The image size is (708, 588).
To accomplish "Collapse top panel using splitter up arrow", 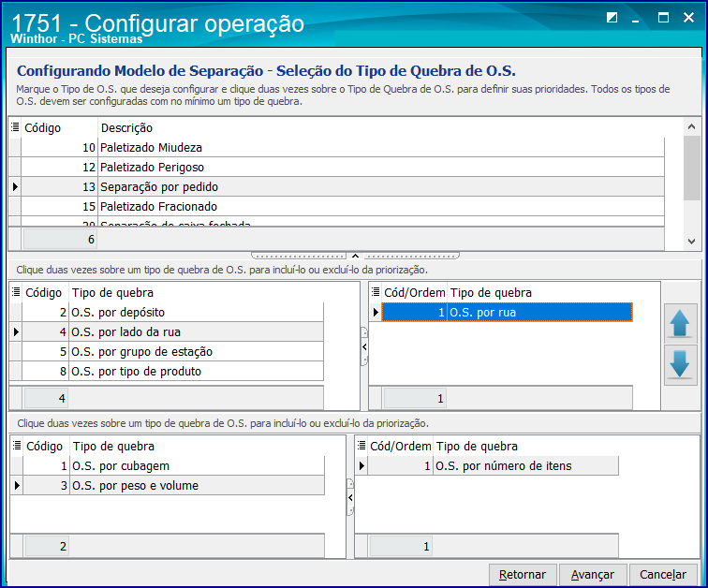I will point(355,256).
